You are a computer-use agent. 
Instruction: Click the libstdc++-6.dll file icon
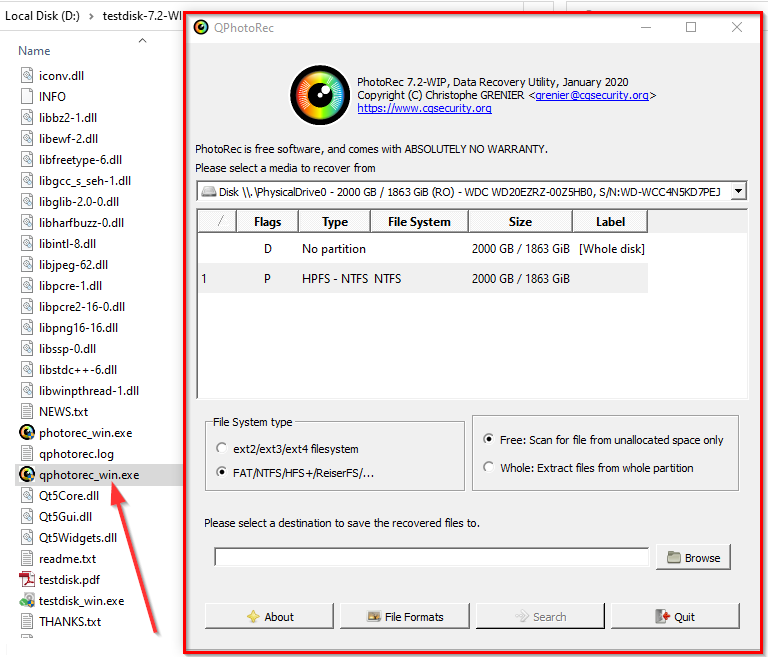coord(27,370)
